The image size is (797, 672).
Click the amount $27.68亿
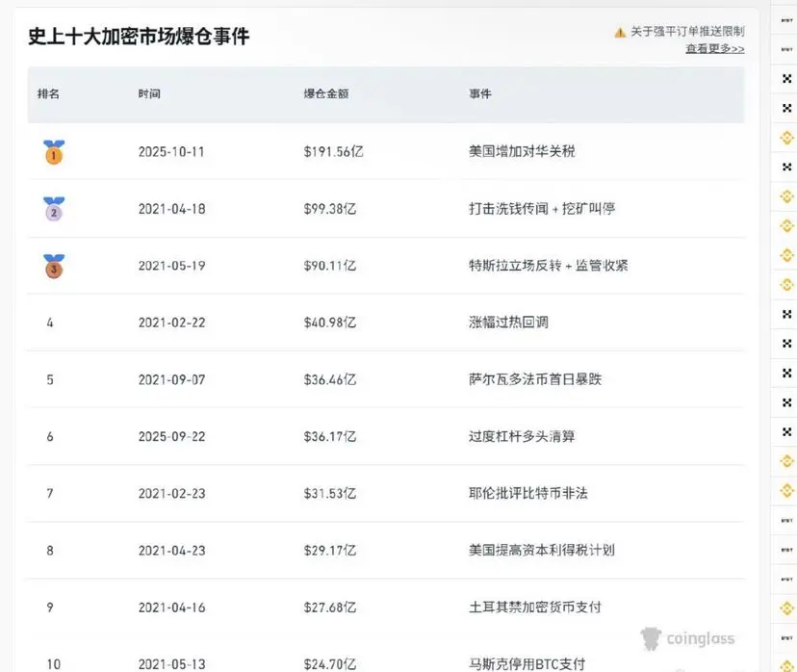pos(330,607)
